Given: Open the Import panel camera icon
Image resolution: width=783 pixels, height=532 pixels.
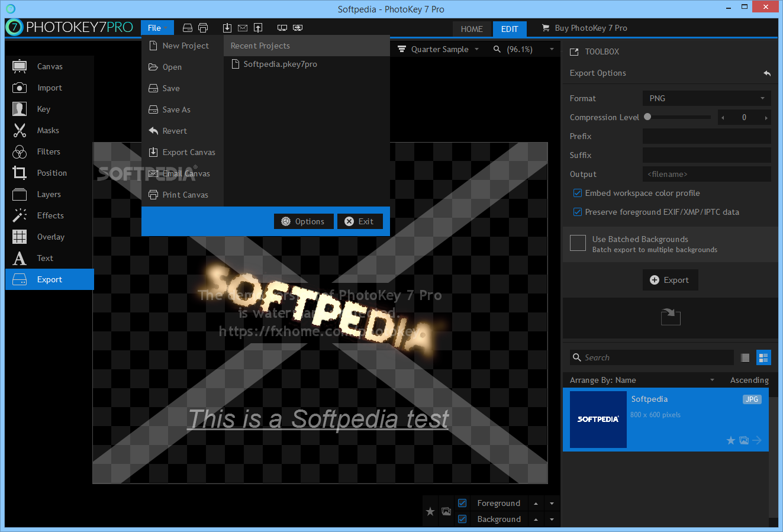Looking at the screenshot, I should click(20, 88).
